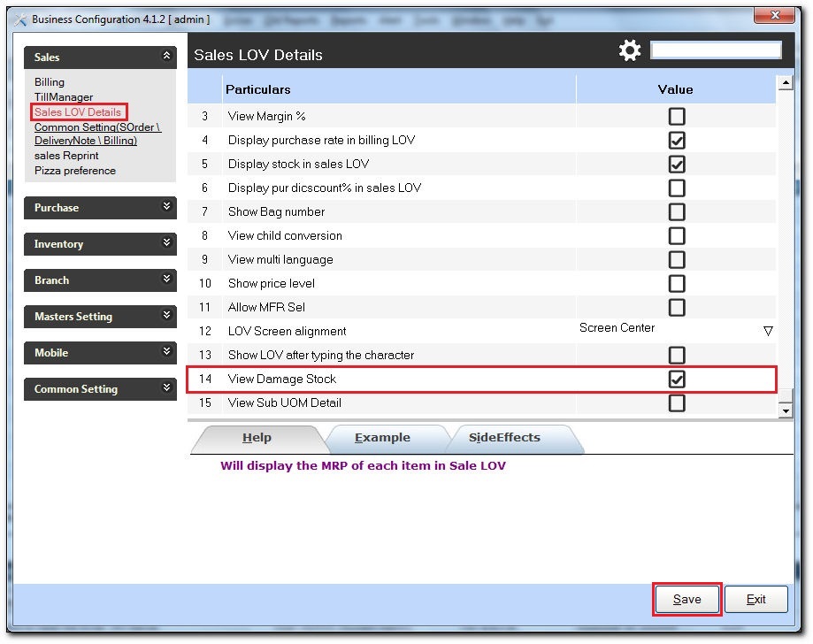
Task: Select row 12 LOV Screen alignment text
Action: 287,332
